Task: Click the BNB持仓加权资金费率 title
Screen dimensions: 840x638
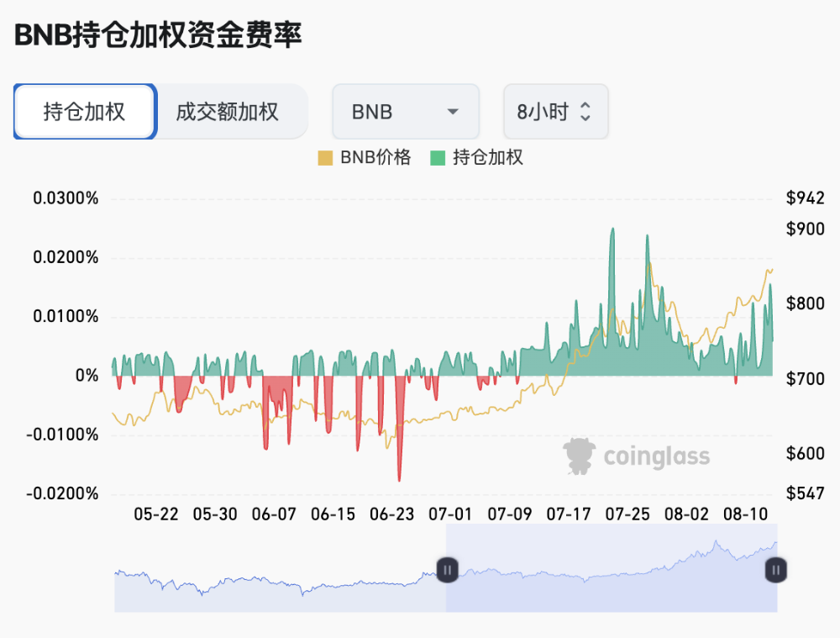Action: (x=158, y=35)
